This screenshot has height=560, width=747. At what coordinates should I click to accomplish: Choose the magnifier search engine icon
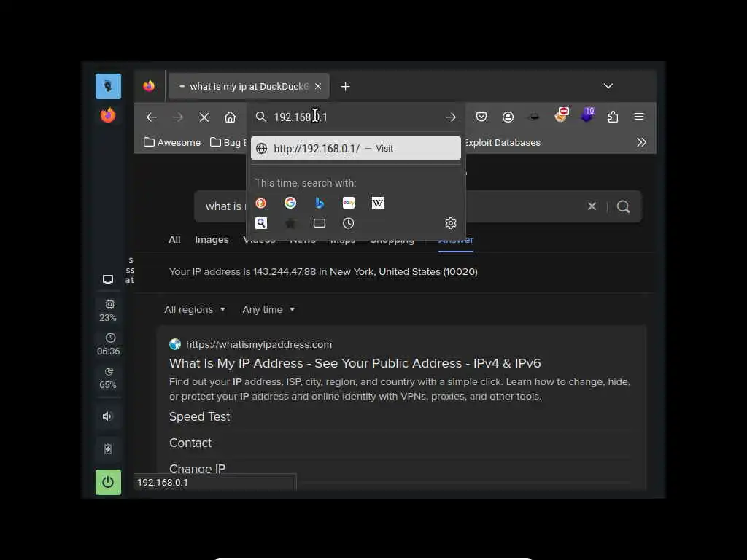(x=261, y=223)
